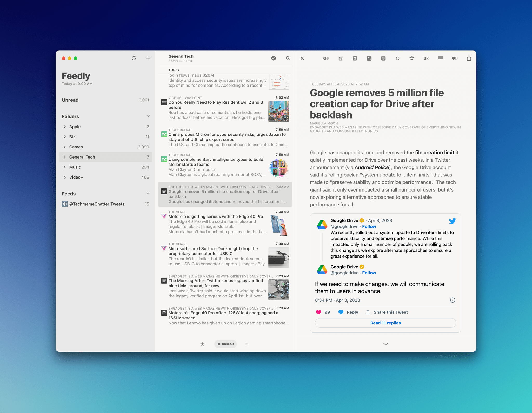532x413 pixels.
Task: Follow Google Drive in the second tweet
Action: pos(369,273)
